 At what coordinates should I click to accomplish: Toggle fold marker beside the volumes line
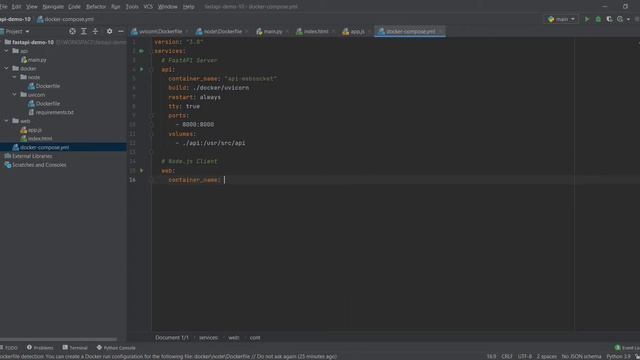pos(151,134)
